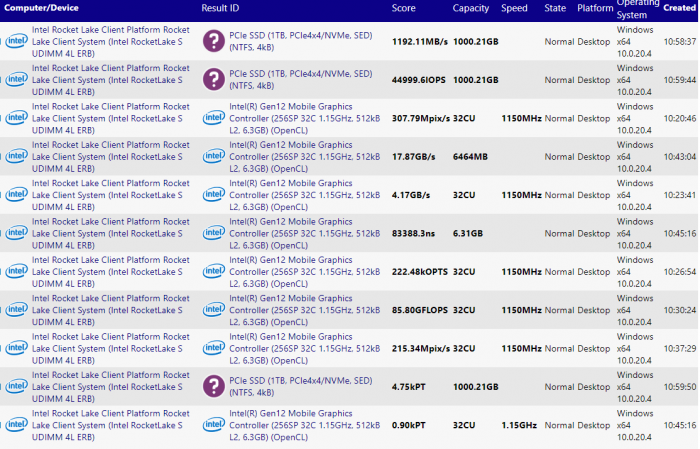Click the Computer/Device Intel logo in the first row

[x=15, y=42]
